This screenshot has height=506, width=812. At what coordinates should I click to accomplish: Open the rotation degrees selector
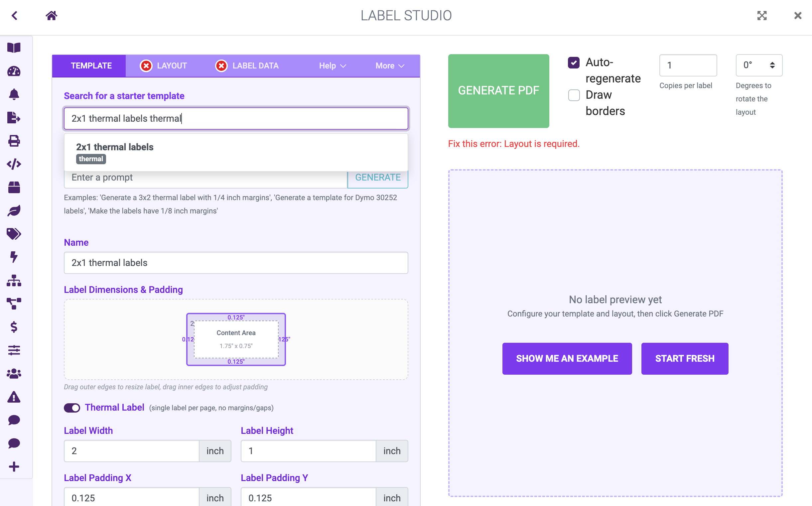pyautogui.click(x=758, y=65)
